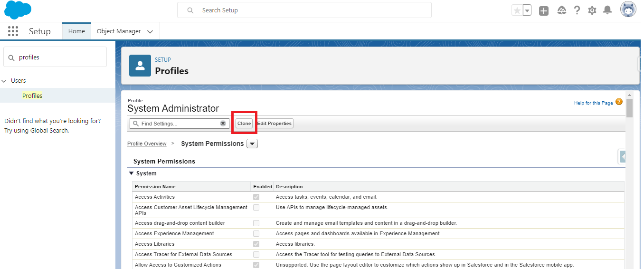
Task: Click the Edit Properties button
Action: click(274, 124)
